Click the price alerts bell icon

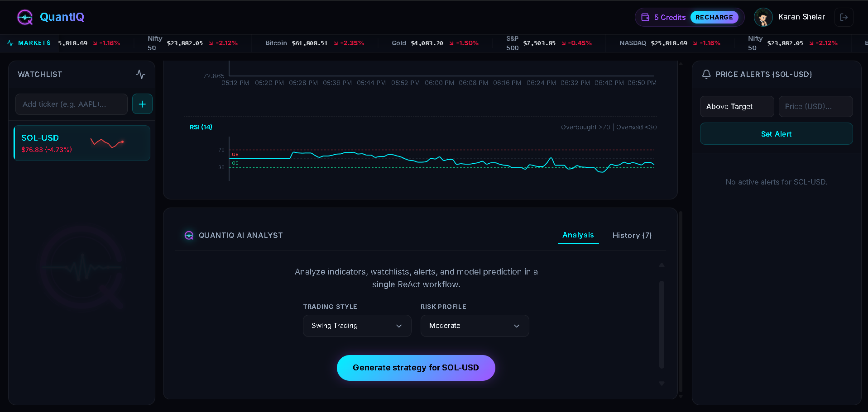click(706, 74)
